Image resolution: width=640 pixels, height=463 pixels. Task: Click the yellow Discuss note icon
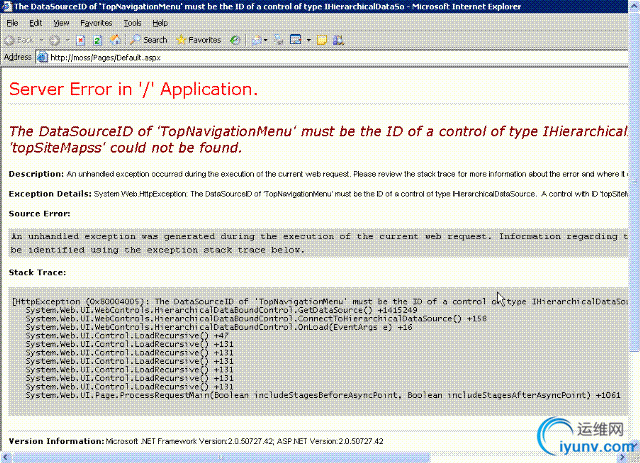322,40
